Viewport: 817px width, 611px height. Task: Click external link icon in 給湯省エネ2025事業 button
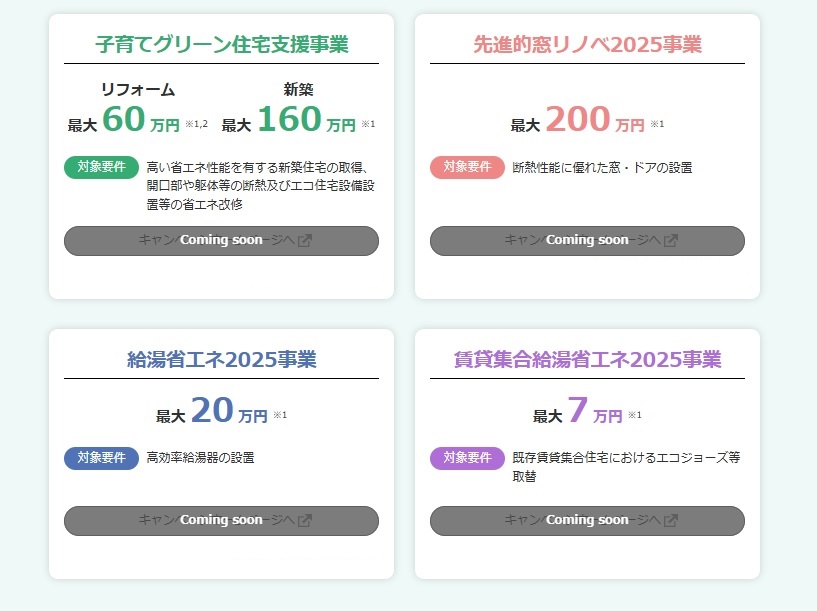point(305,520)
